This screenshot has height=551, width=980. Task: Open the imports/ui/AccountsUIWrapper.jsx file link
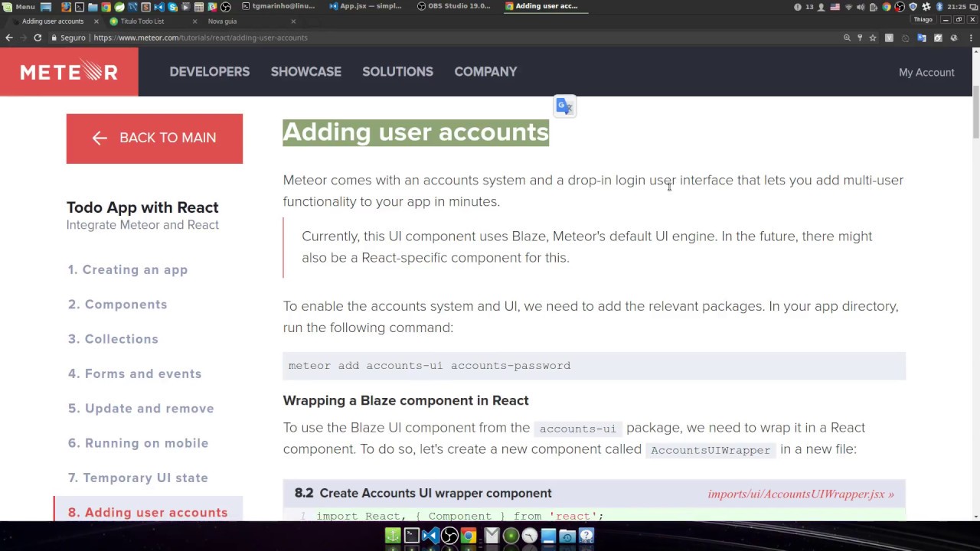click(x=801, y=494)
